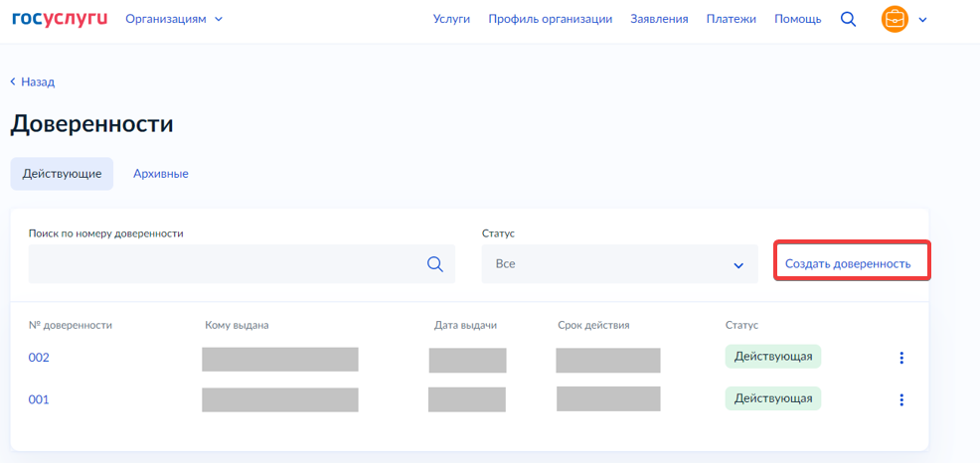The width and height of the screenshot is (980, 463).
Task: Open the header search magnifier icon
Action: (848, 19)
